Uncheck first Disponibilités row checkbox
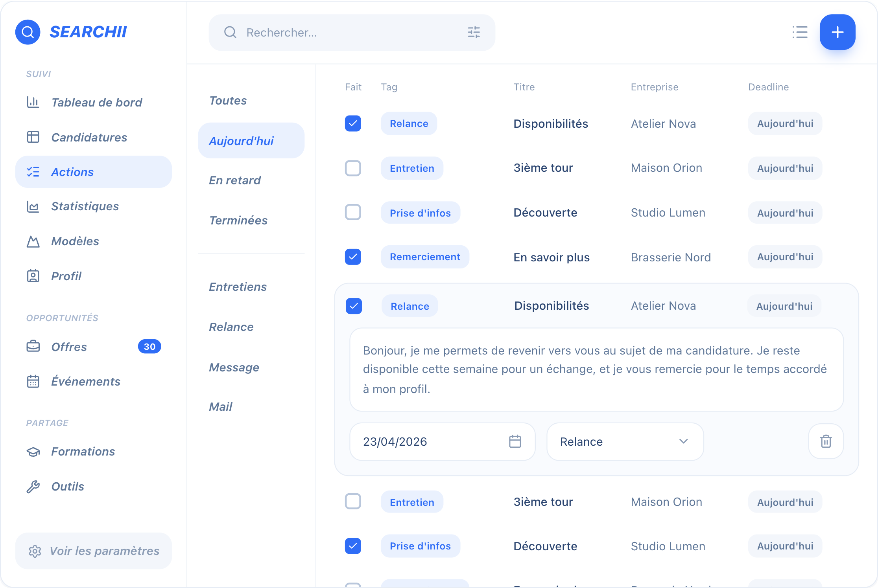Screen dimensions: 878x588 point(353,123)
